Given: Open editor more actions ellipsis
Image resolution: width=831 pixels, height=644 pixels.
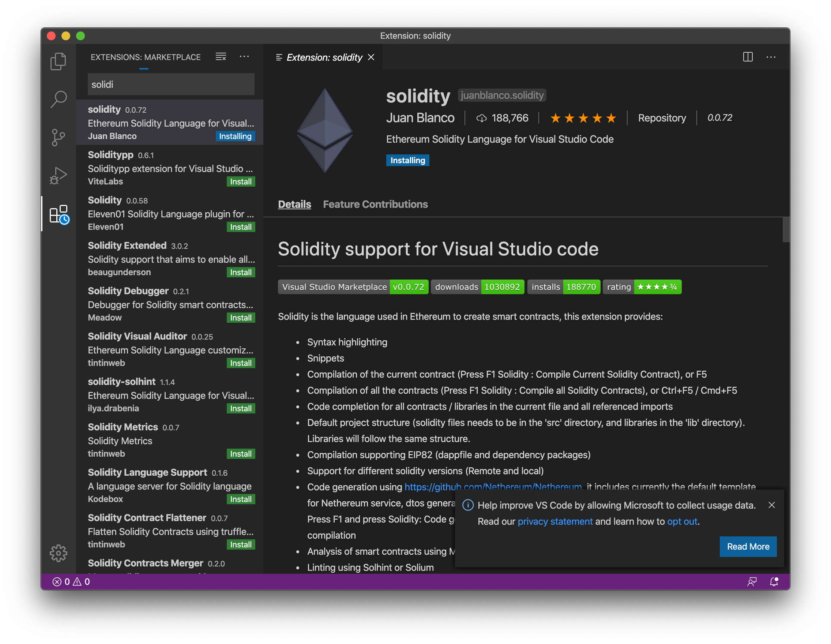Looking at the screenshot, I should point(771,57).
